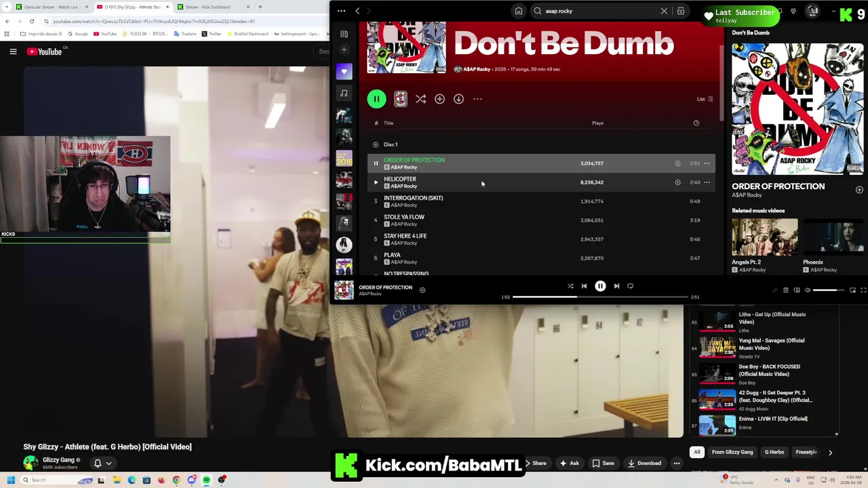Click the 'asap rocky' search field
The image size is (868, 488).
coord(600,11)
